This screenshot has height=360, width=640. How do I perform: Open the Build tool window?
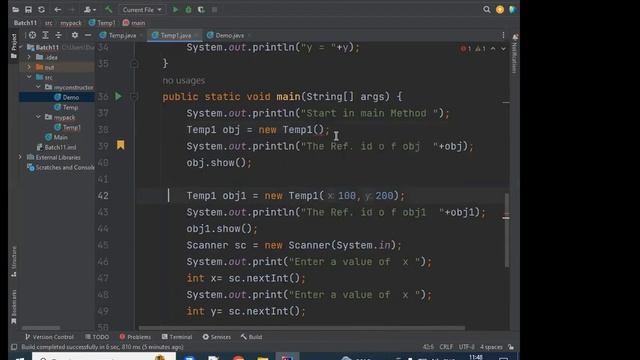coord(251,337)
